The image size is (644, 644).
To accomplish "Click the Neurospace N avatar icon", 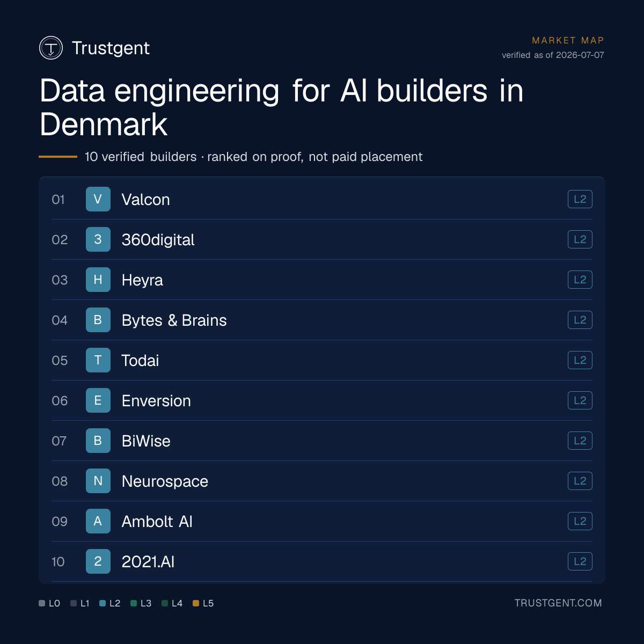I will tap(98, 481).
